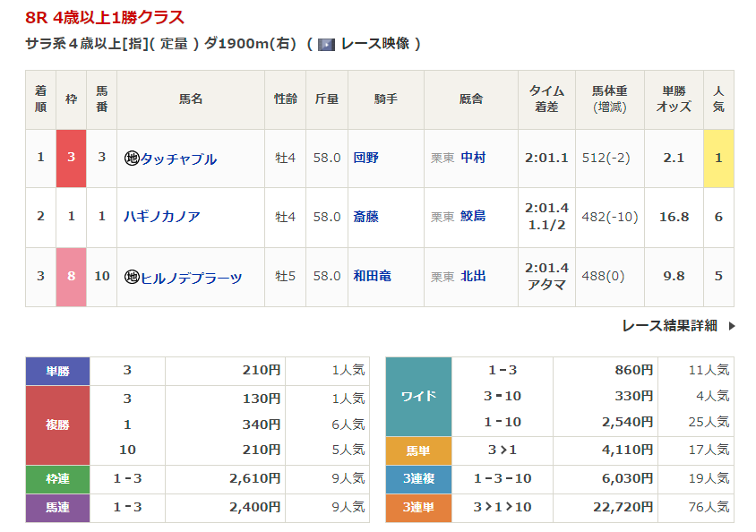Image resolution: width=756 pixels, height=532 pixels.
Task: Open jockey 団野 profile
Action: pyautogui.click(x=366, y=158)
